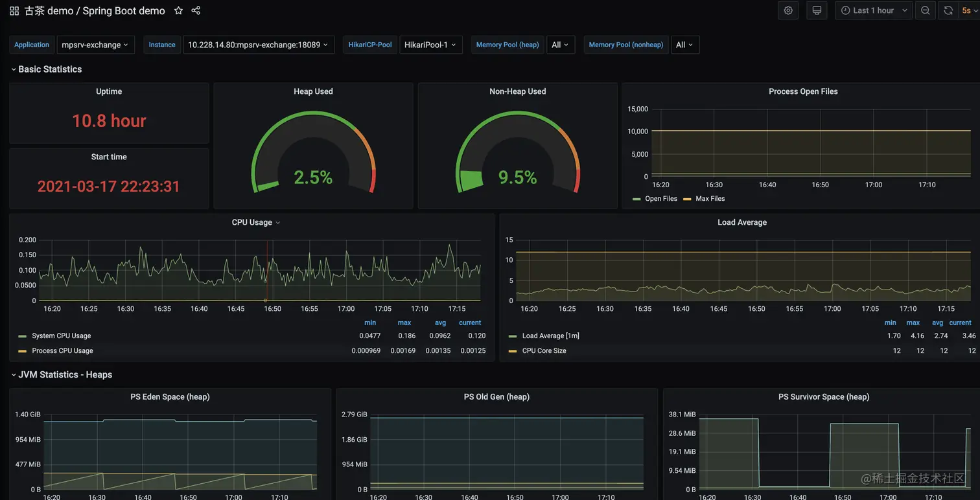Viewport: 980px width, 500px height.
Task: Collapse the JVM Statistics - Heaps row
Action: pyautogui.click(x=62, y=375)
